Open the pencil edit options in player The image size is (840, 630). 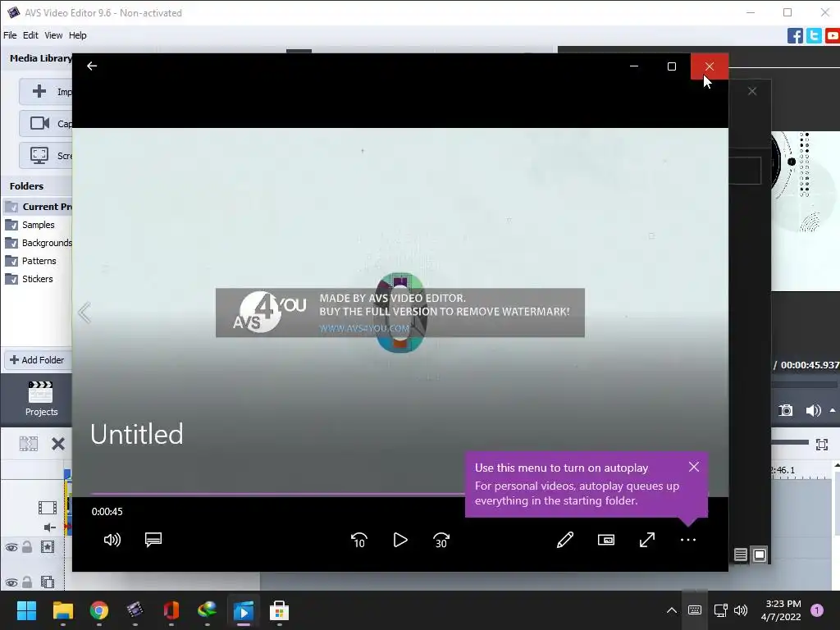pyautogui.click(x=564, y=540)
